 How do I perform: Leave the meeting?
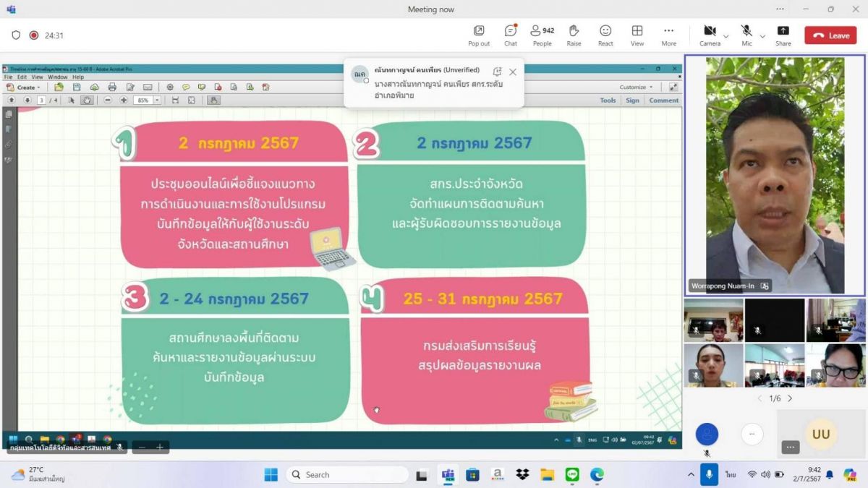coord(830,35)
